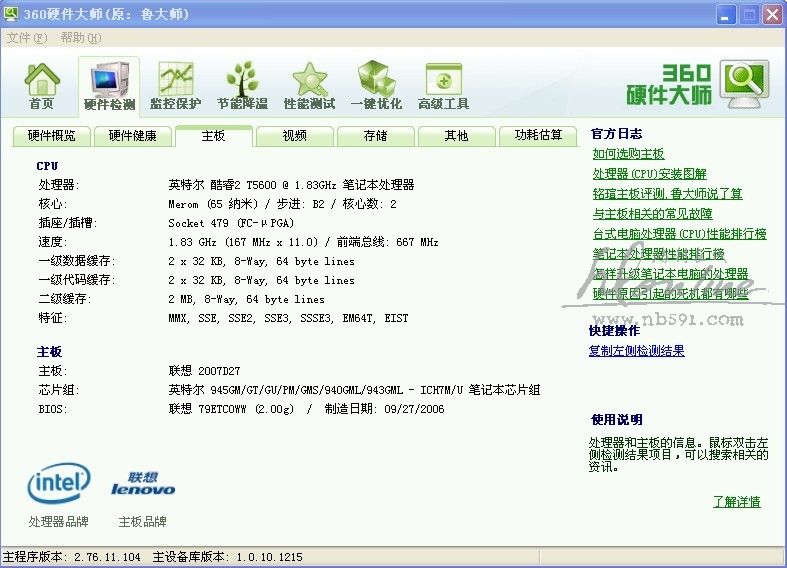Image resolution: width=787 pixels, height=568 pixels.
Task: Open link 笔记本处理器性能排行榜
Action: click(659, 254)
